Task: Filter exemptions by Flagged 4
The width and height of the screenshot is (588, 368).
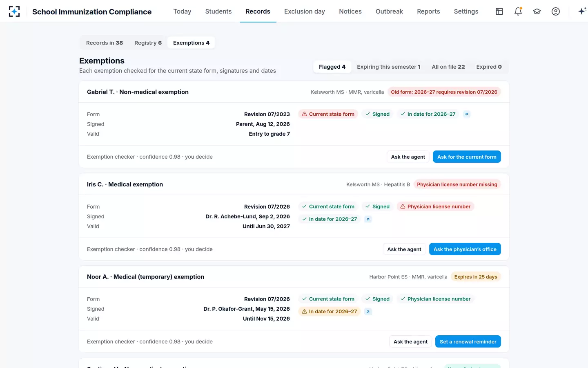Action: pos(332,67)
